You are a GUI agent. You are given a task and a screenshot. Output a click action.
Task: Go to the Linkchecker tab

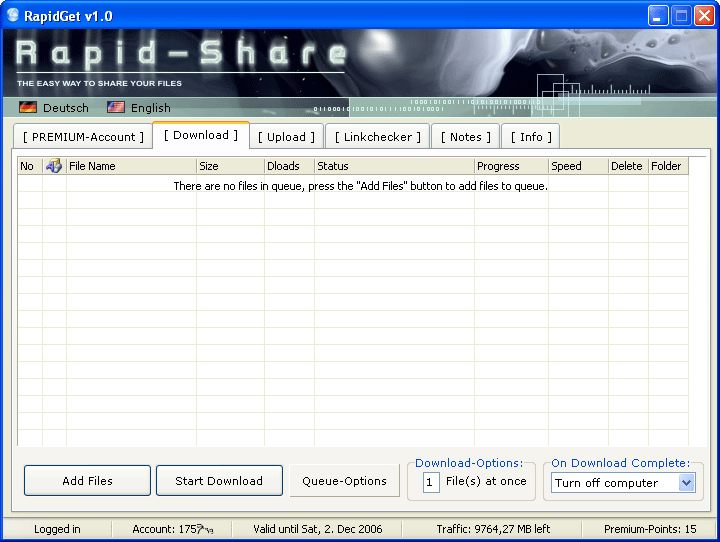(377, 137)
